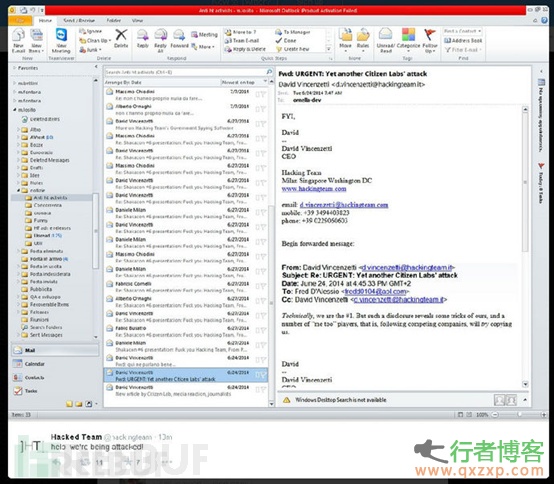Start a TeamViewer New Meeting
Screen dimensions: 554x484
point(61,41)
